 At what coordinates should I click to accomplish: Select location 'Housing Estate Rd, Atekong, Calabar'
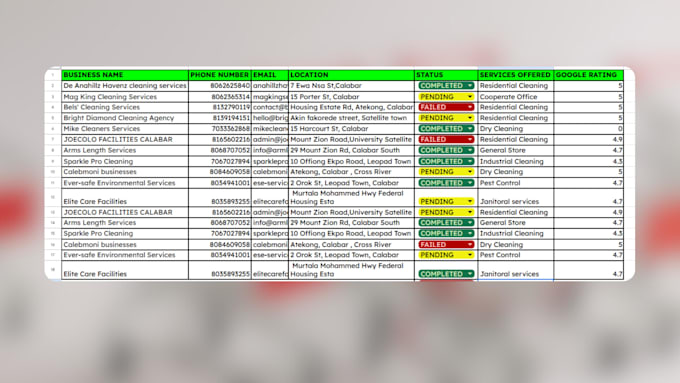pos(351,107)
